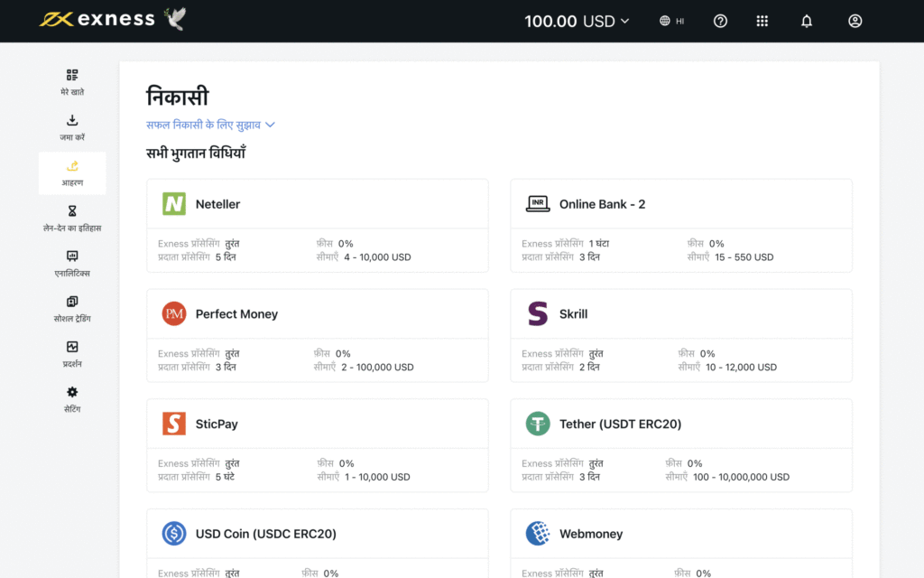This screenshot has height=578, width=924.
Task: Click the '1 - 10,000 USD' limit text
Action: click(377, 477)
